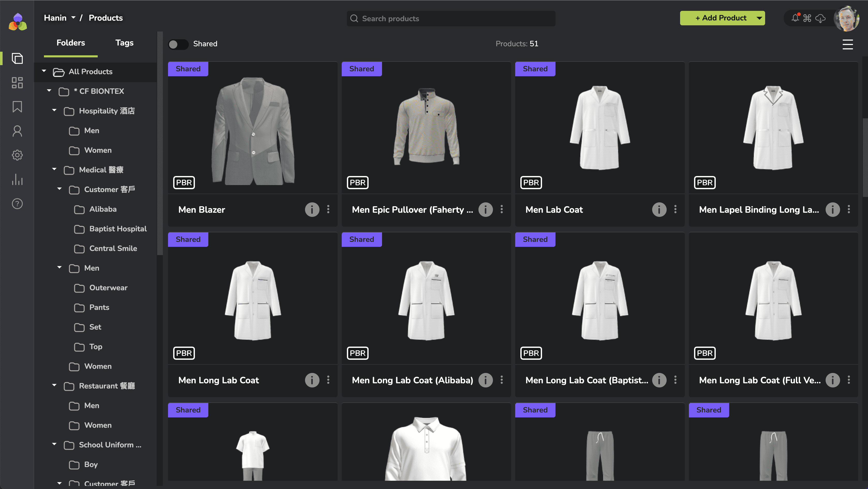The image size is (868, 489).
Task: Click the command shortcuts icon in header
Action: [807, 18]
